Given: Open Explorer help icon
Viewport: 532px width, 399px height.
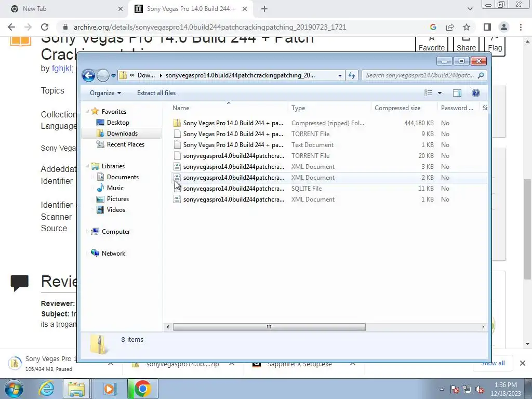Looking at the screenshot, I should (476, 93).
